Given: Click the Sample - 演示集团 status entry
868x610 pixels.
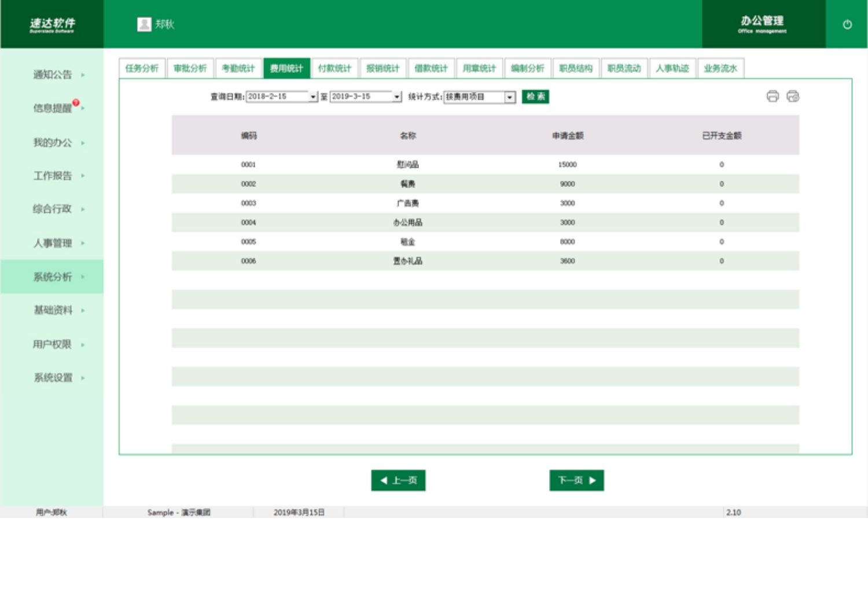Looking at the screenshot, I should (179, 512).
